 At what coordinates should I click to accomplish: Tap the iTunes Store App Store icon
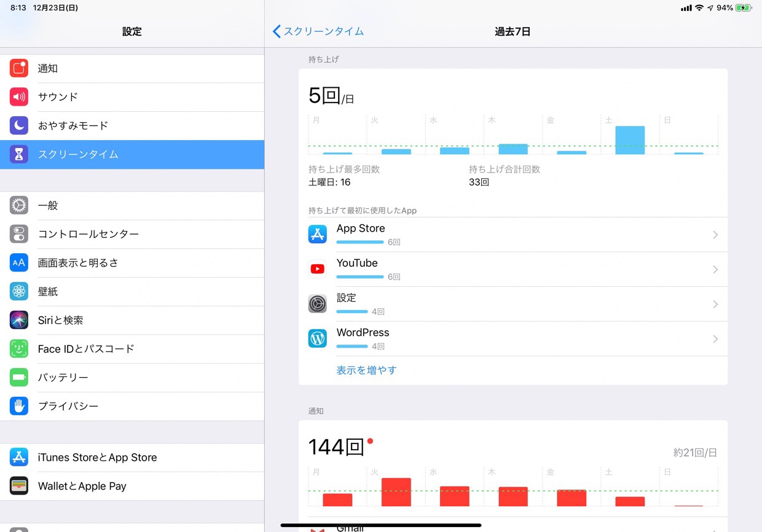coord(19,457)
